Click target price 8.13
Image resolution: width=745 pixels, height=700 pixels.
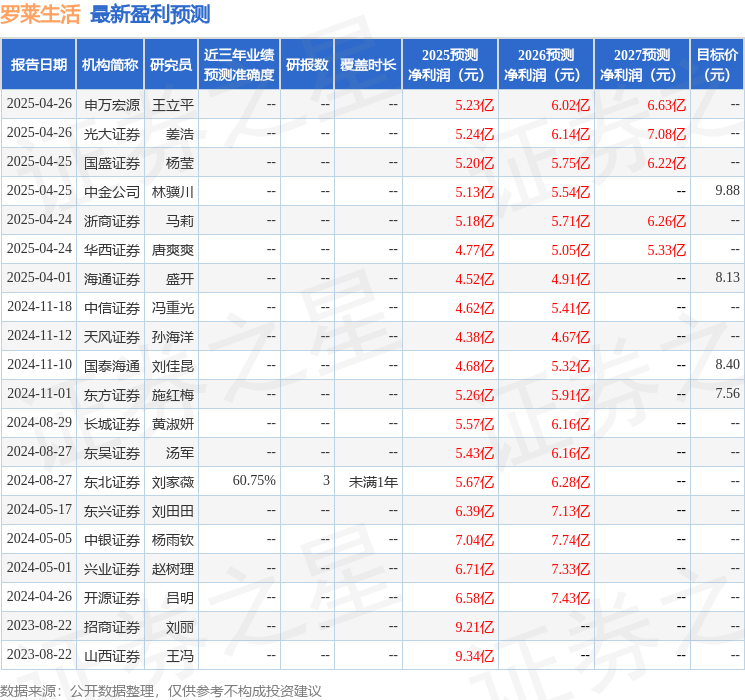pyautogui.click(x=727, y=278)
